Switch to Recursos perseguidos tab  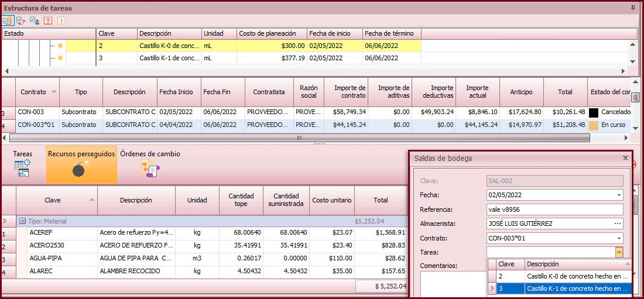pyautogui.click(x=81, y=164)
